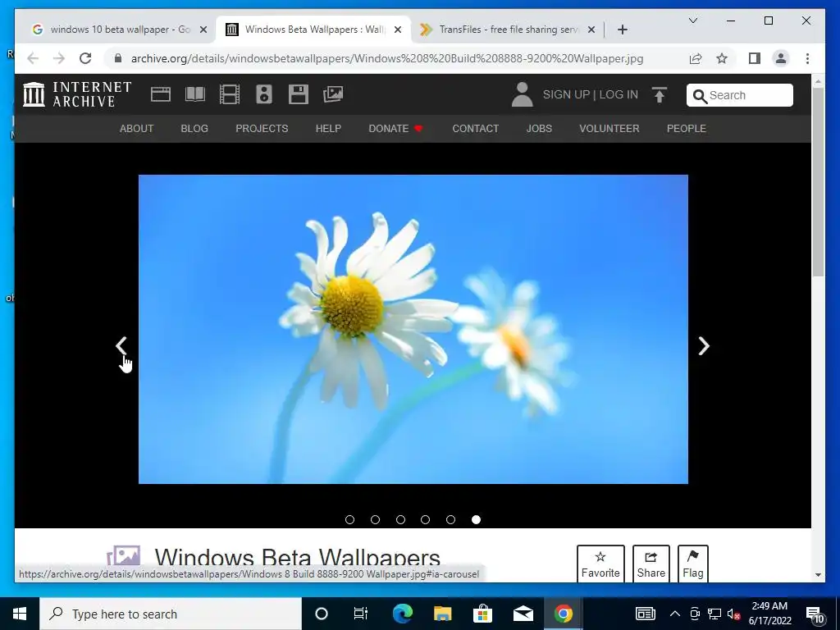Viewport: 840px width, 630px height.
Task: Show hidden system tray icons
Action: 675,614
